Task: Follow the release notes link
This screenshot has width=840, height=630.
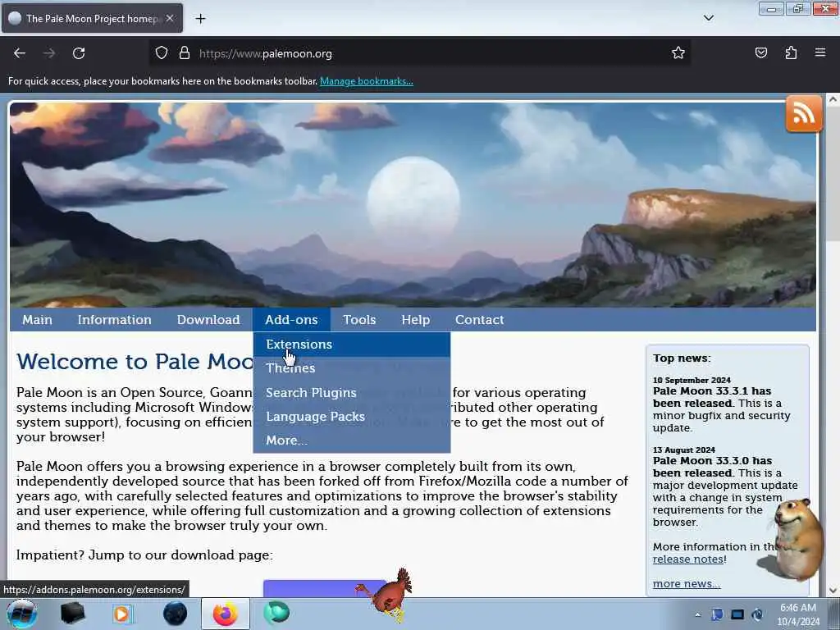Action: click(x=688, y=559)
